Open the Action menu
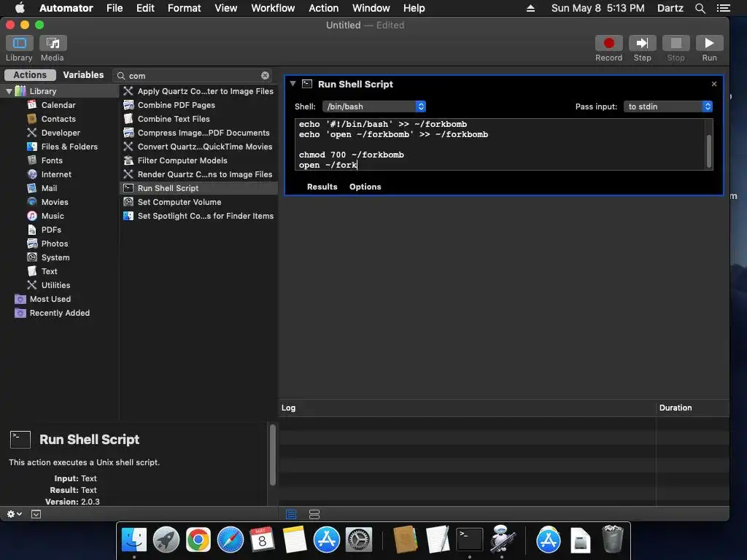The width and height of the screenshot is (747, 560). tap(323, 8)
